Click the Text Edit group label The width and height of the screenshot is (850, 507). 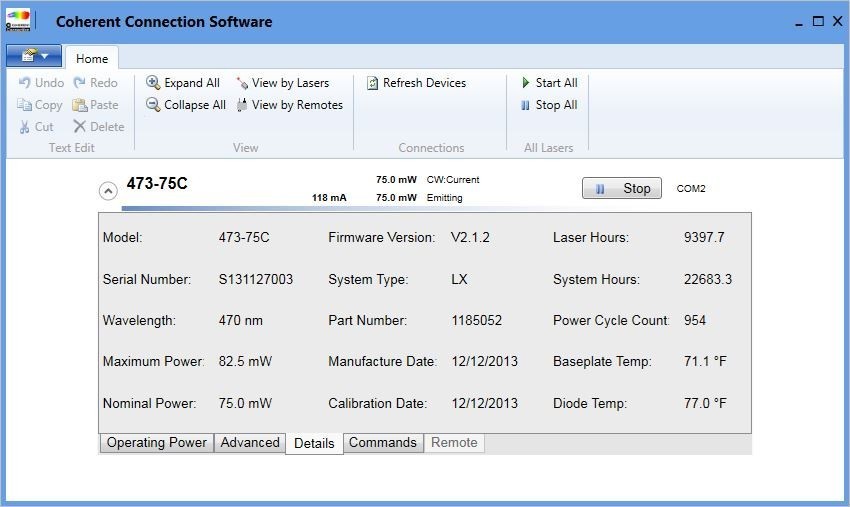[x=72, y=147]
